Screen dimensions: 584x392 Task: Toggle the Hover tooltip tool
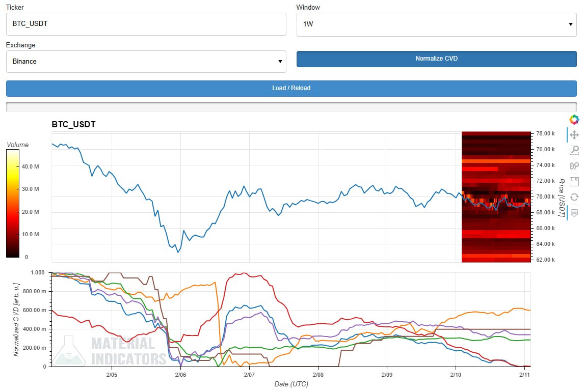(574, 212)
